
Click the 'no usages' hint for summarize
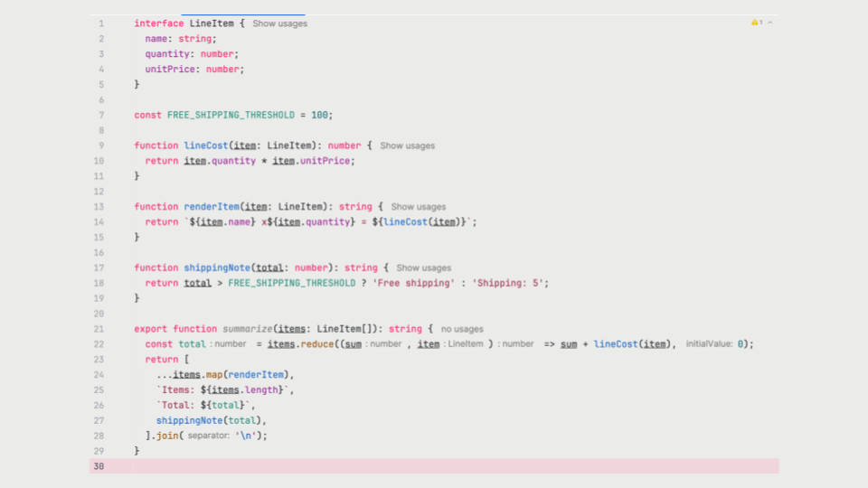(x=462, y=329)
